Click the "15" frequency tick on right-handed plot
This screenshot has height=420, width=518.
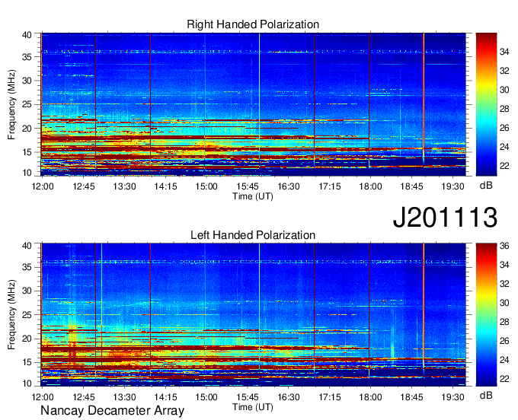coord(27,152)
